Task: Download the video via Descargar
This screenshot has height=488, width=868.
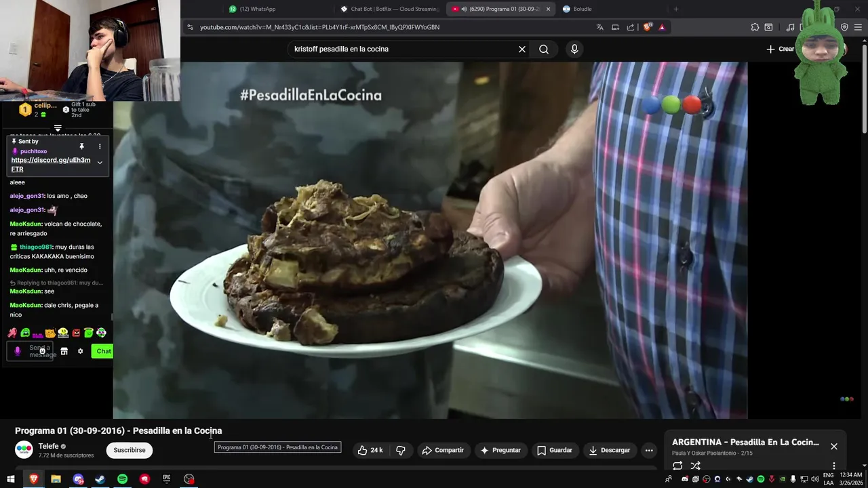Action: tap(609, 450)
